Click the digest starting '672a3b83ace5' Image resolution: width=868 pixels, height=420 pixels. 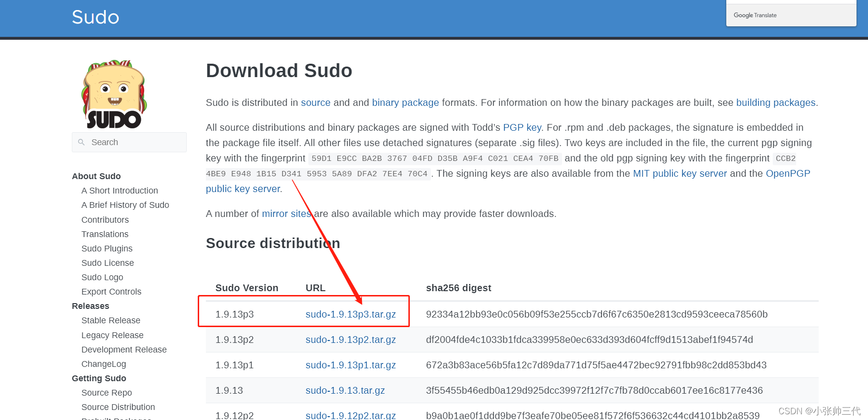pyautogui.click(x=596, y=365)
